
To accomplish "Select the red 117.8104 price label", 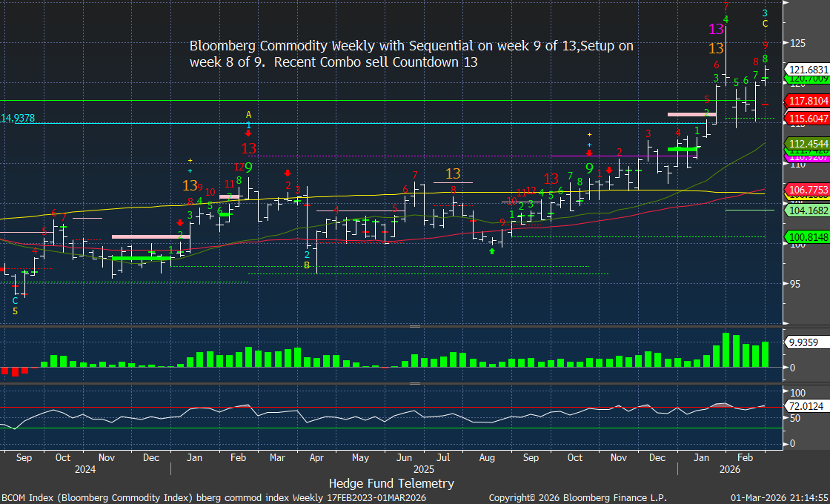I will [x=808, y=100].
